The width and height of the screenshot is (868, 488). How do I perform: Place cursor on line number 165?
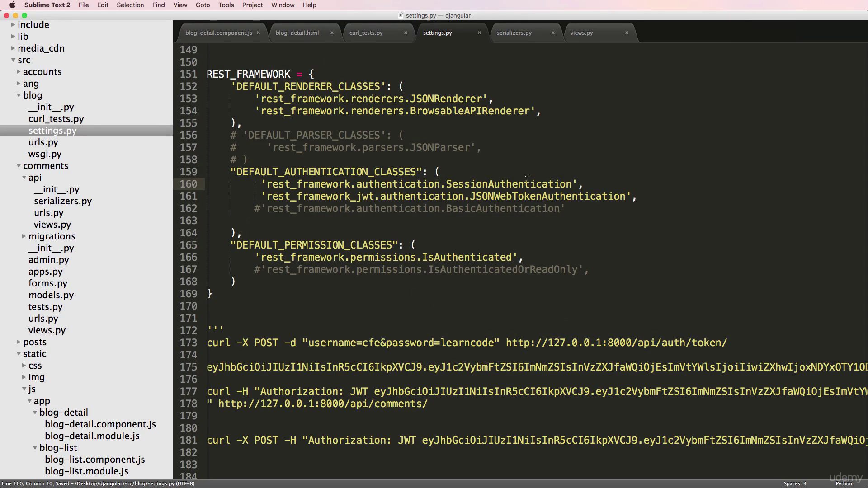point(189,245)
